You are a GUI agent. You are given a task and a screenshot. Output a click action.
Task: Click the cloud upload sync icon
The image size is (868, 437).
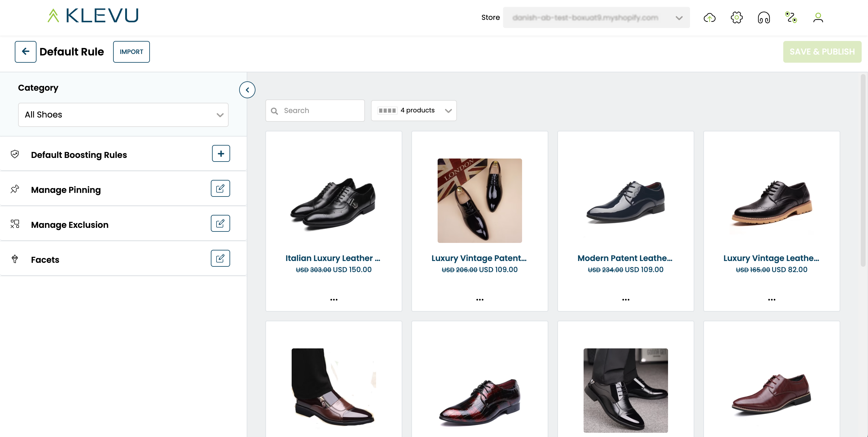(x=709, y=17)
